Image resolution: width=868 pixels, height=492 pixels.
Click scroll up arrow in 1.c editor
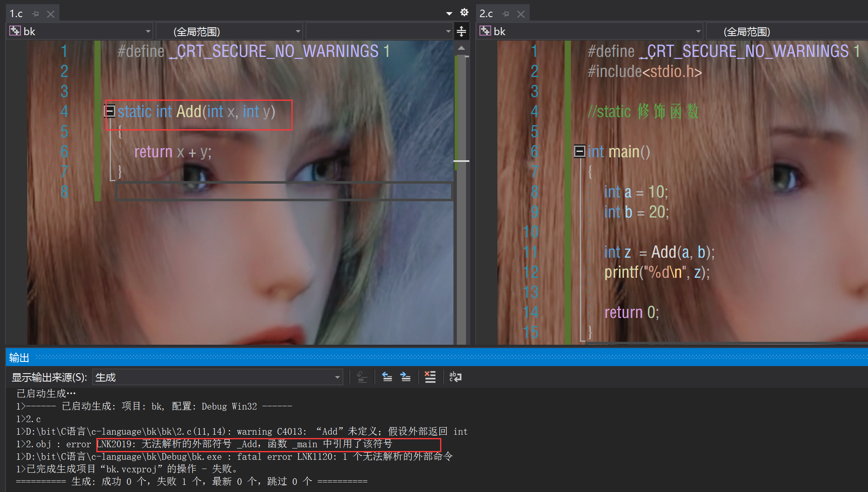pos(461,48)
